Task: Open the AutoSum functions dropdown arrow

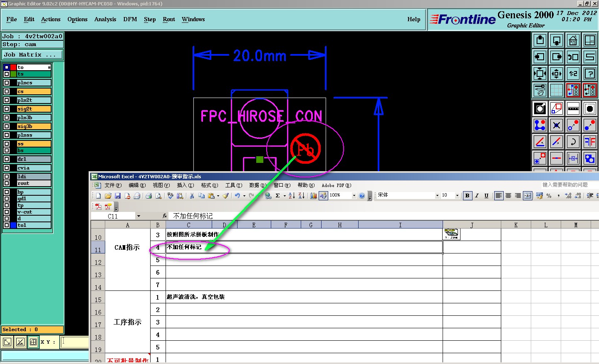Action: click(285, 196)
